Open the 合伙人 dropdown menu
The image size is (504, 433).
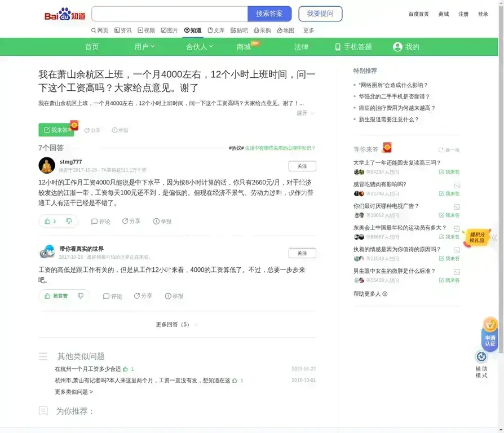point(200,47)
